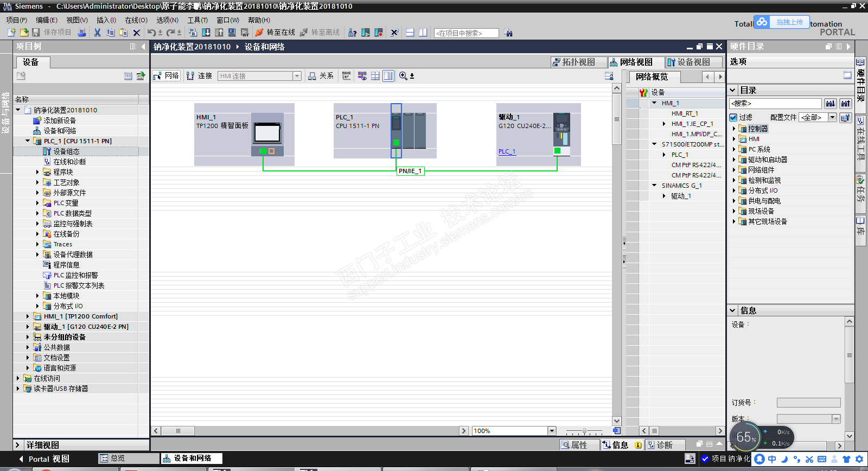Image resolution: width=868 pixels, height=471 pixels.
Task: Open the 配置文件 profile dropdown
Action: [832, 117]
